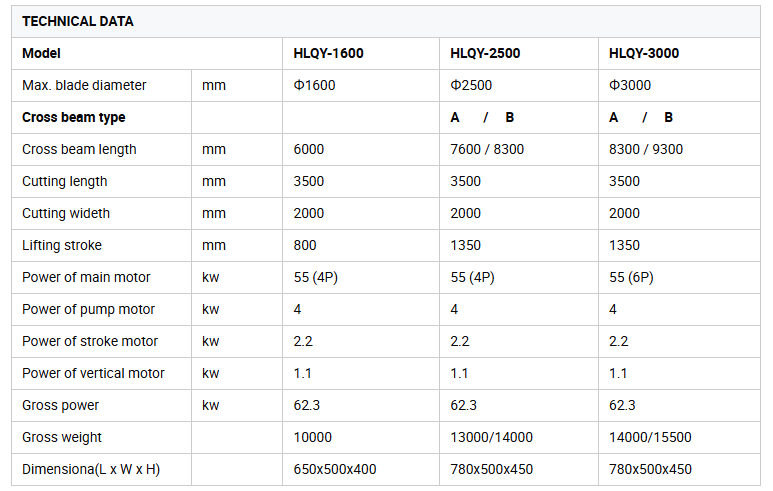Click the Power of pump motor label
The height and width of the screenshot is (491, 773).
(x=88, y=309)
